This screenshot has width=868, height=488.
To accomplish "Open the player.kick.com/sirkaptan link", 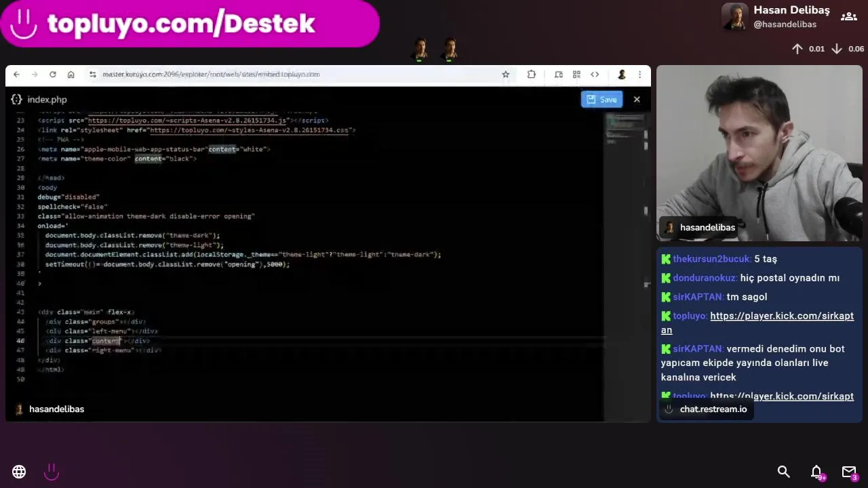I will click(x=757, y=323).
